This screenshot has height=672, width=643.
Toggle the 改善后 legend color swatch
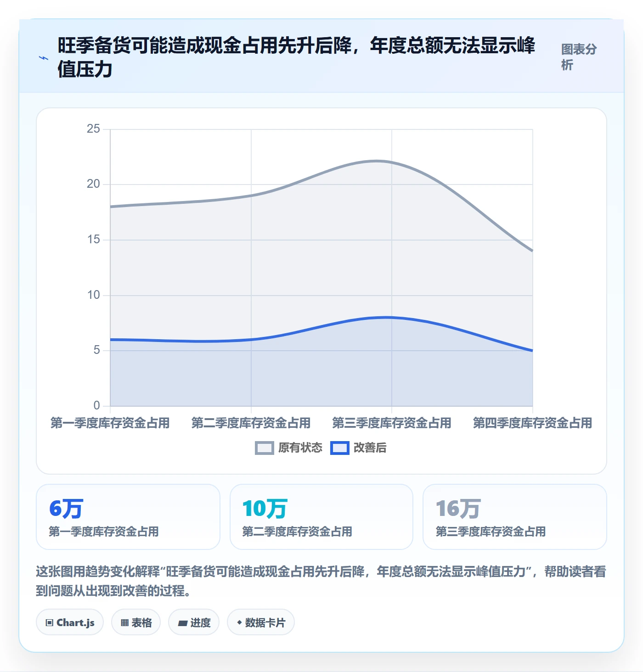coord(340,448)
